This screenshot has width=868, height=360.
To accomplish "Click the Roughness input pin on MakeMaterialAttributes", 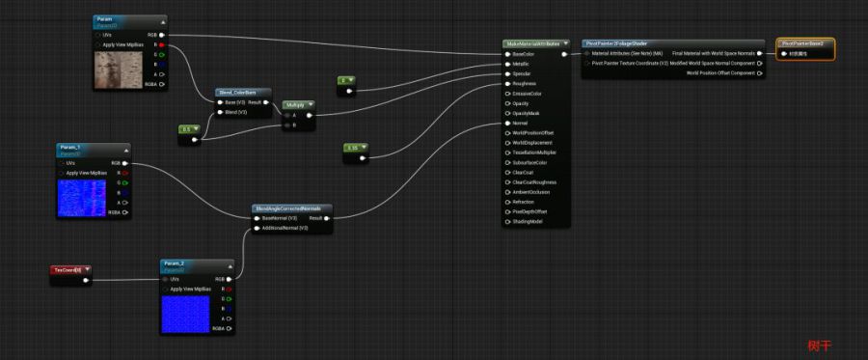I will point(507,84).
